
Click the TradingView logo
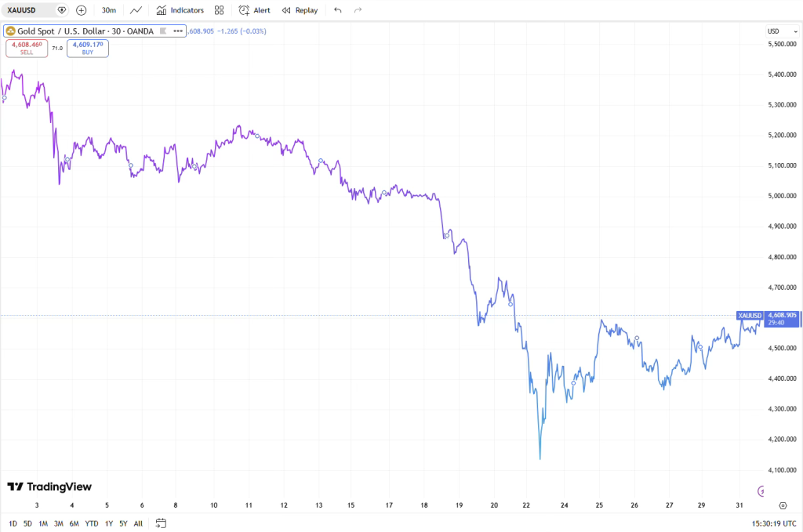(49, 487)
